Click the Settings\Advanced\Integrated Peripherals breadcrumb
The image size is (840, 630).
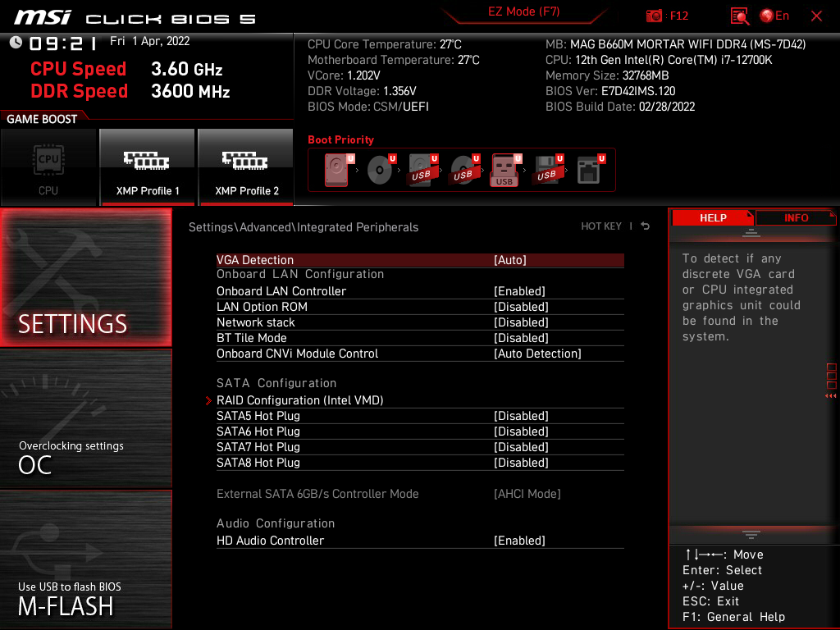(304, 227)
